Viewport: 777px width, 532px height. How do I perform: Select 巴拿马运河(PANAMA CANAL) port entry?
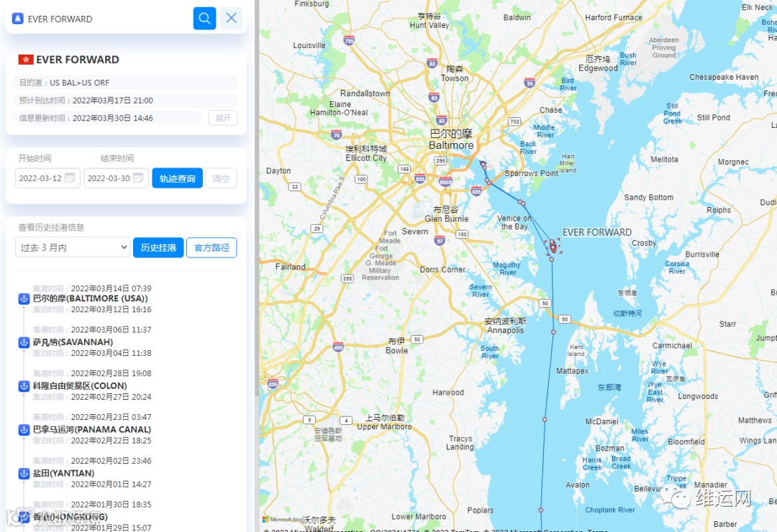tap(91, 429)
